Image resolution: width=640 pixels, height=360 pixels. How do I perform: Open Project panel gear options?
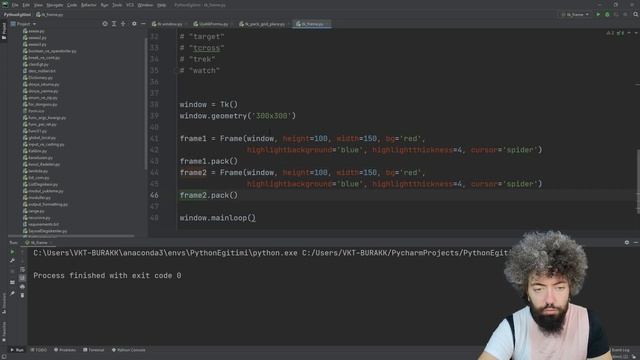coord(134,24)
